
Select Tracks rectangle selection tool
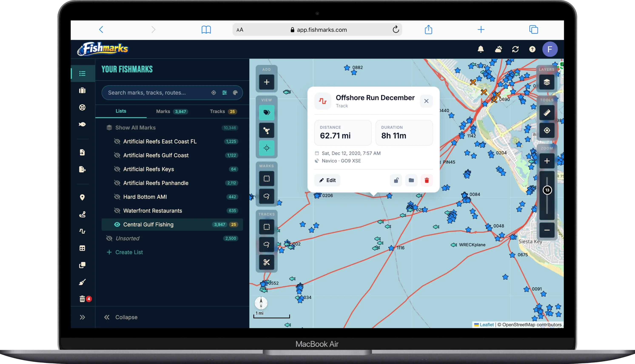(266, 227)
